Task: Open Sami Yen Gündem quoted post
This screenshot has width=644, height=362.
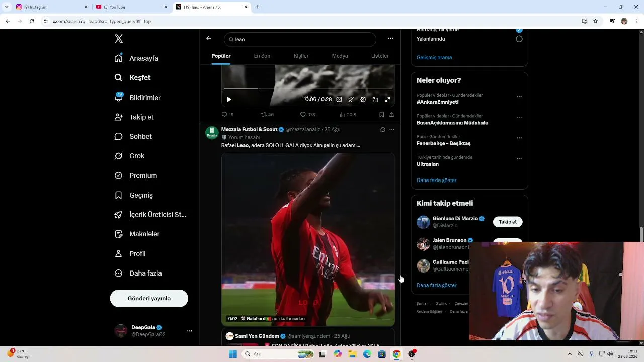Action: 308,337
